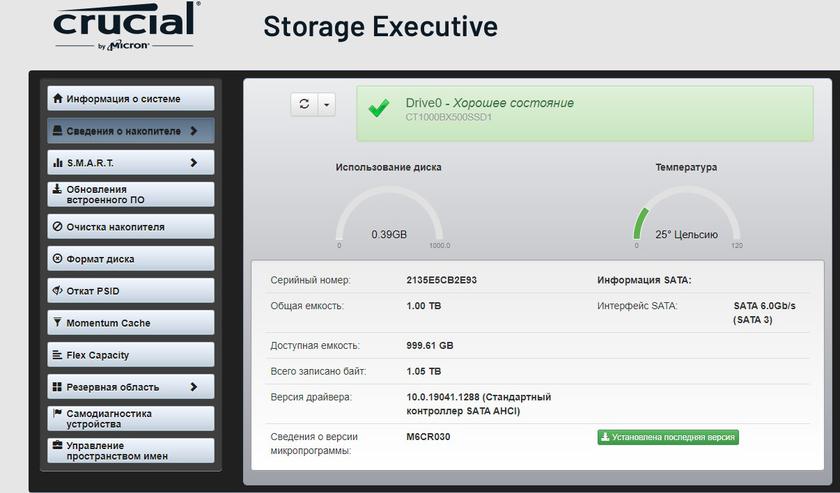Viewport: 840px width, 493px height.
Task: Click the S.M.A.R.T. bar chart icon
Action: tap(58, 163)
